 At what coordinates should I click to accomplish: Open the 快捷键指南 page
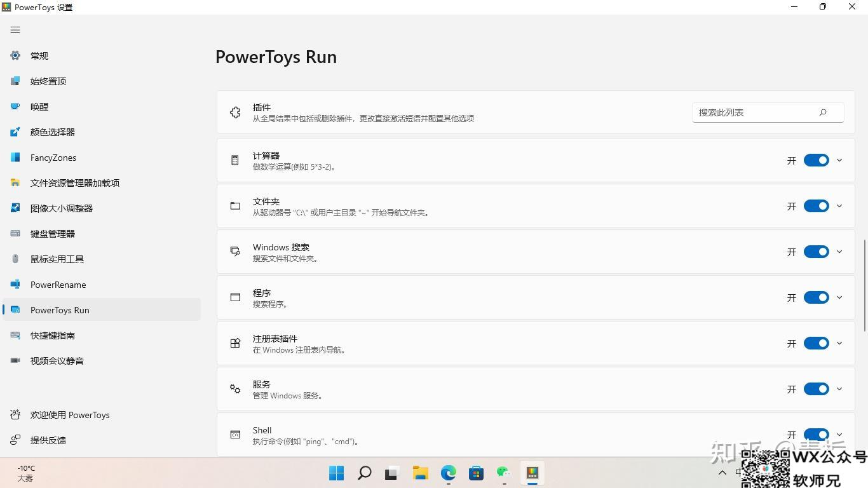[x=102, y=335]
